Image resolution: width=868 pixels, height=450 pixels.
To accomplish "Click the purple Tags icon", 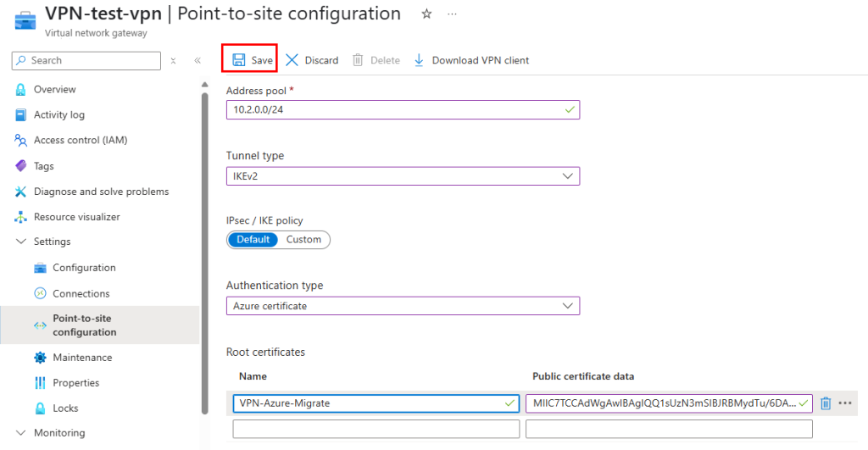I will pyautogui.click(x=20, y=165).
